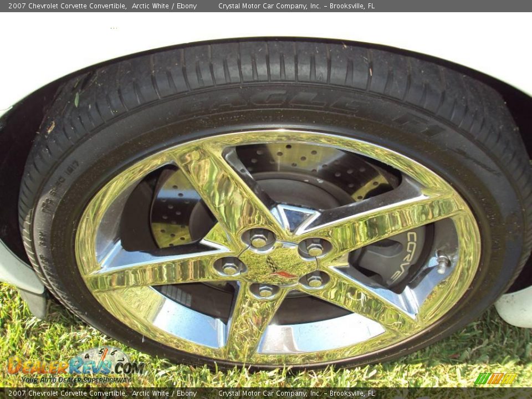Click 'Arctic White / Ebony' in the bottom caption
Viewport: 532px width, 399px height.
(164, 393)
